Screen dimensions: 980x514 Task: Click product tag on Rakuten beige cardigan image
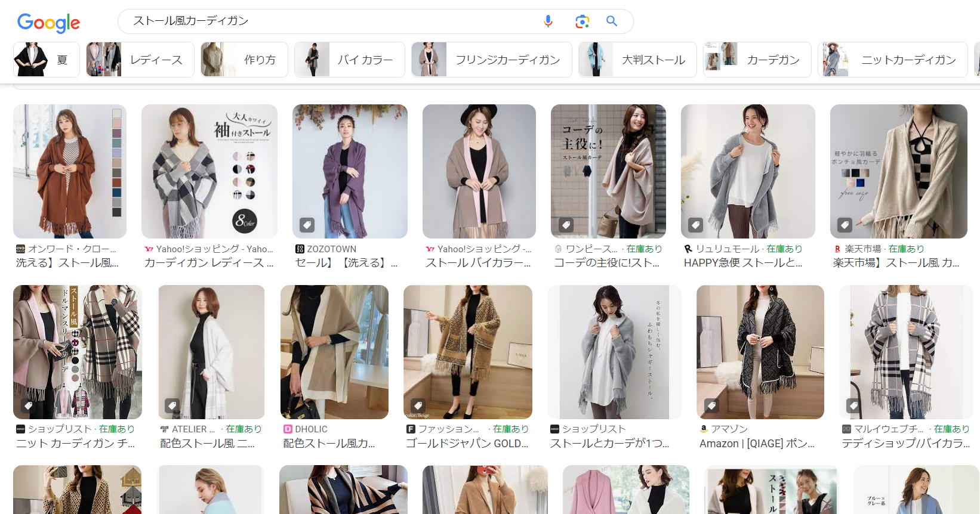[x=845, y=225]
